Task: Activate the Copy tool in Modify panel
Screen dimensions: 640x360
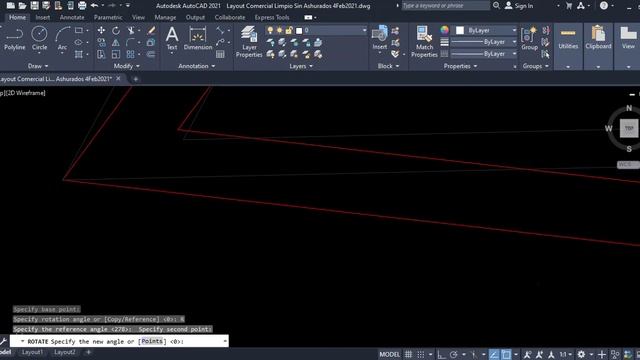Action: (101, 42)
